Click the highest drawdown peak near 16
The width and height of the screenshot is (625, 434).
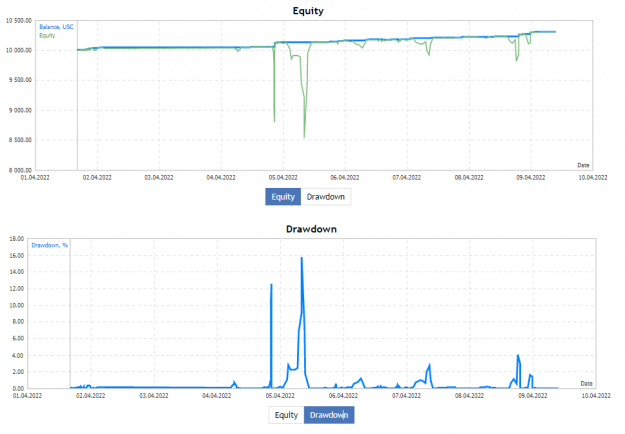coord(302,259)
